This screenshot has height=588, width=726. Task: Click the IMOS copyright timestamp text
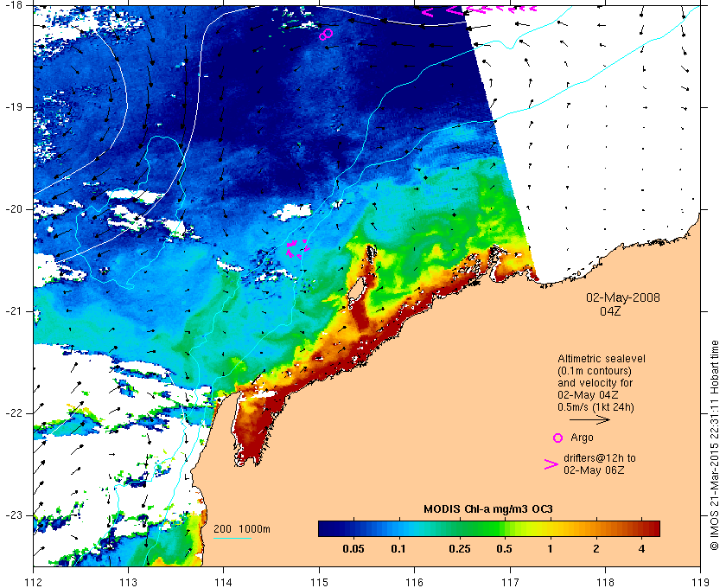(715, 444)
